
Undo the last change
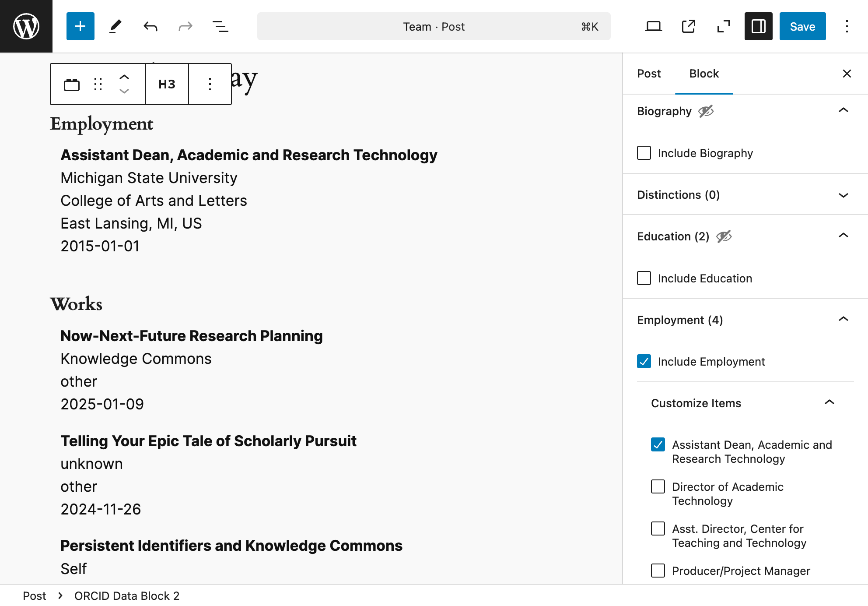pyautogui.click(x=150, y=26)
